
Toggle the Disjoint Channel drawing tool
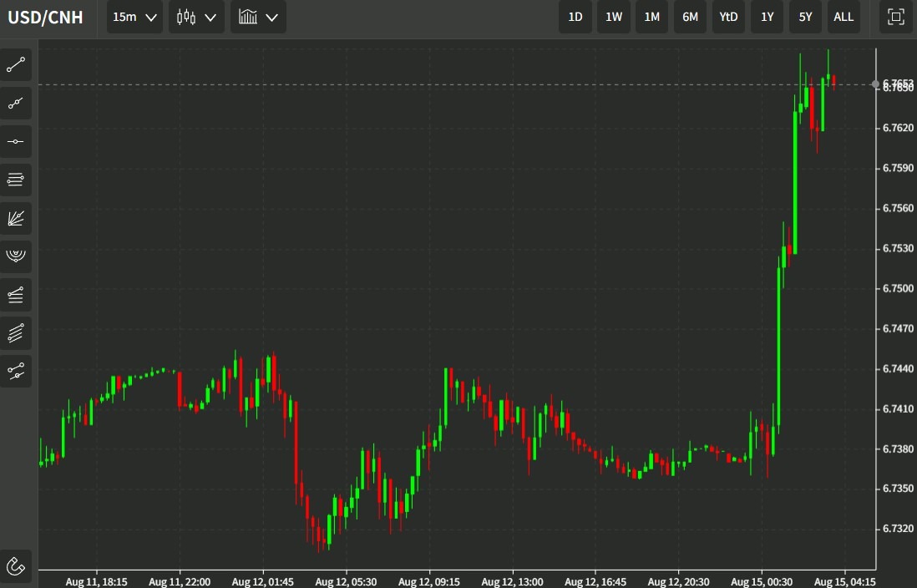tap(16, 372)
